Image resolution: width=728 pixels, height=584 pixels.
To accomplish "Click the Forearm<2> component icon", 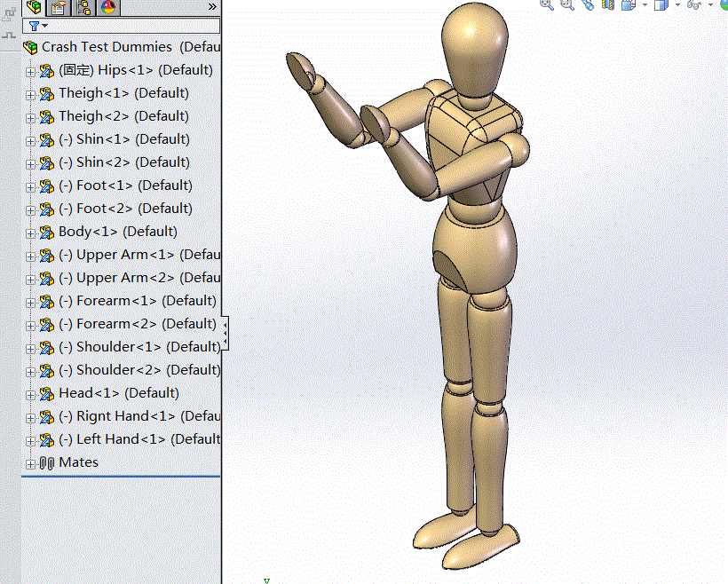I will coord(46,325).
